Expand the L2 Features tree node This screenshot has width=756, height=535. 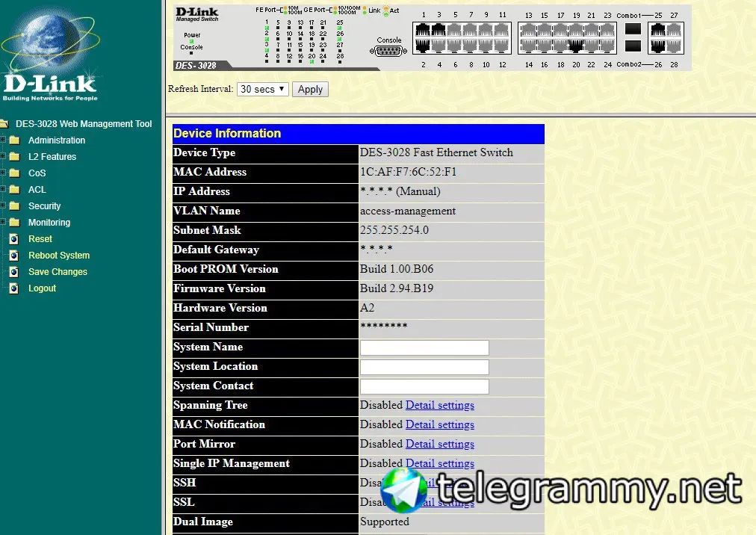(3, 156)
